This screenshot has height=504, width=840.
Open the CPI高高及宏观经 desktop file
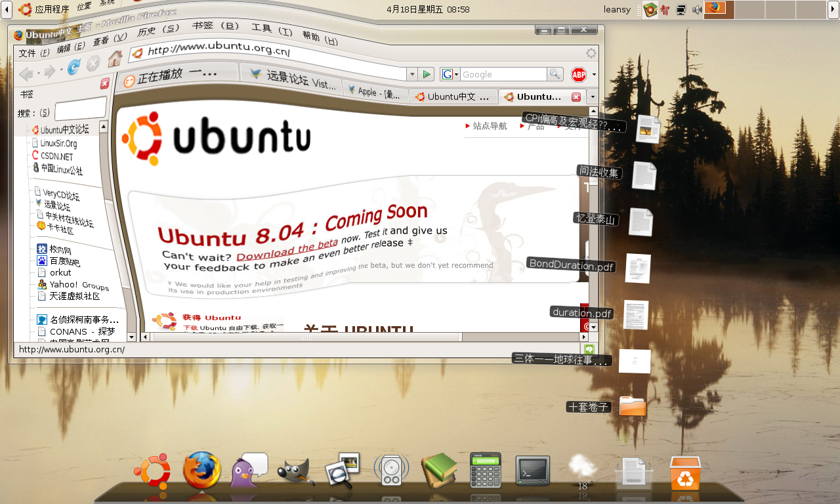(648, 129)
